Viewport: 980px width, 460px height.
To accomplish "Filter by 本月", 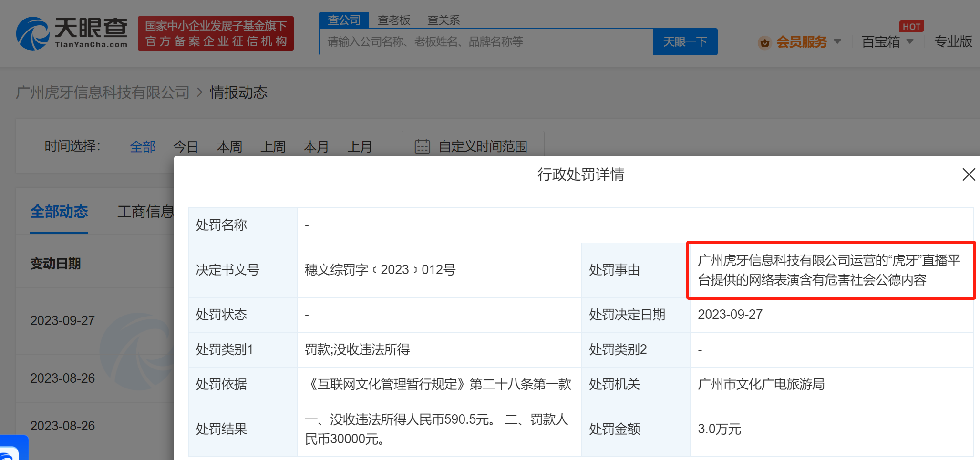I will click(316, 146).
